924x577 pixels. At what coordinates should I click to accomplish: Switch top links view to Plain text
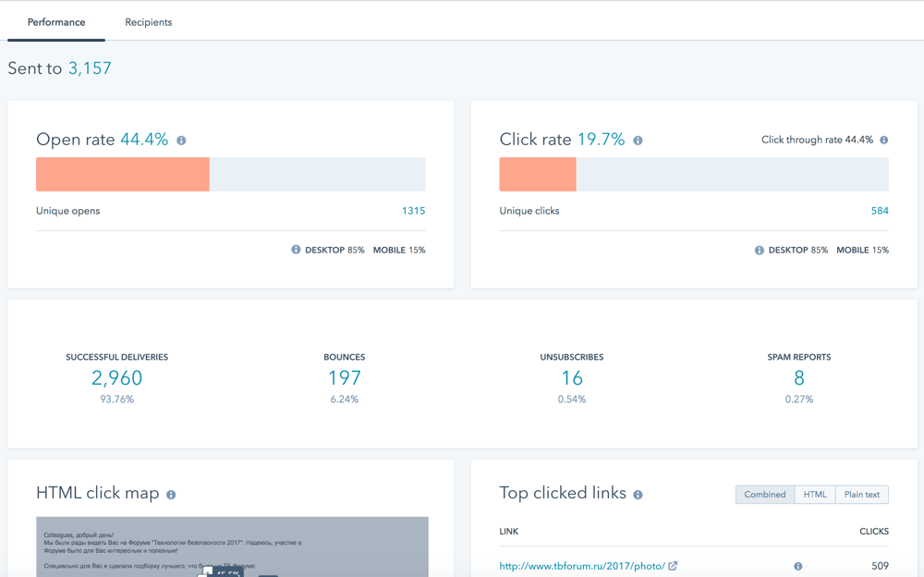861,495
